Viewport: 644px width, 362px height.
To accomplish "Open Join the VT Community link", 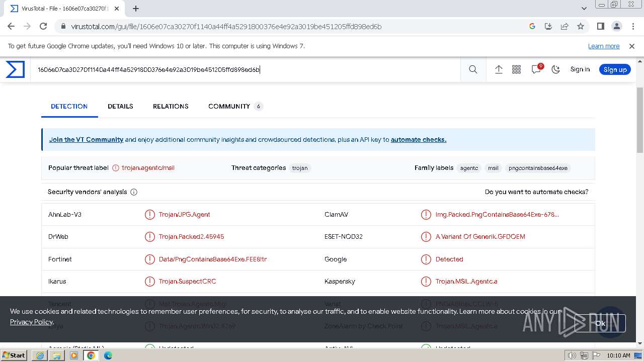I will (86, 140).
